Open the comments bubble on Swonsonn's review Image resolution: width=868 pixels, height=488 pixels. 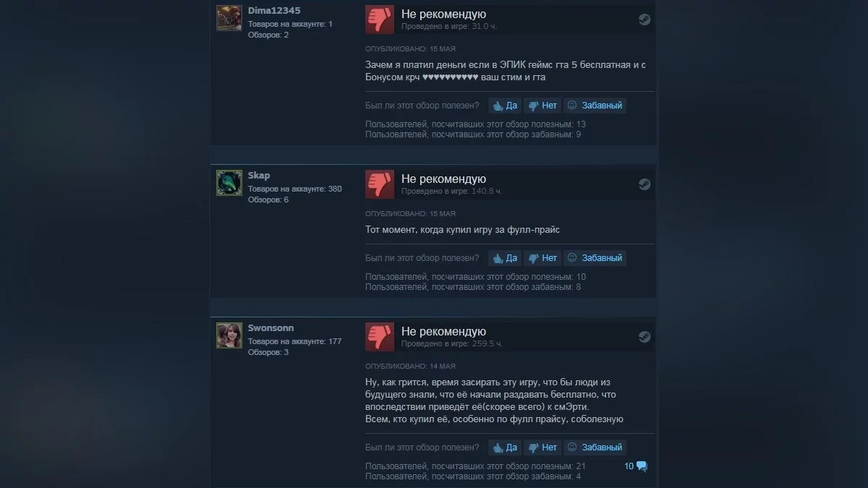click(636, 466)
